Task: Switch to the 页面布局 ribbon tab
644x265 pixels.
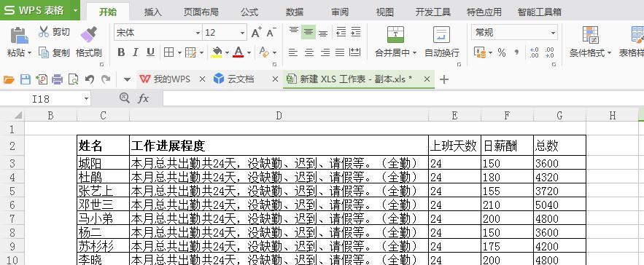Action: [x=201, y=12]
